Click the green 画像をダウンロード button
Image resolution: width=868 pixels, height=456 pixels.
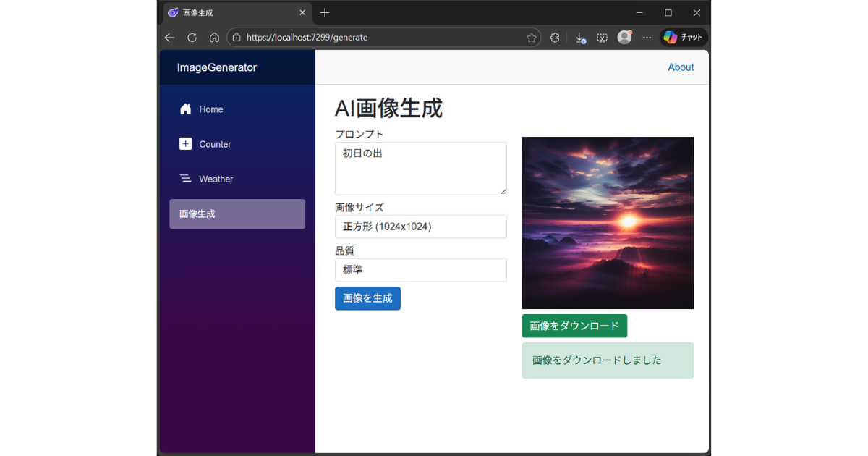click(574, 326)
